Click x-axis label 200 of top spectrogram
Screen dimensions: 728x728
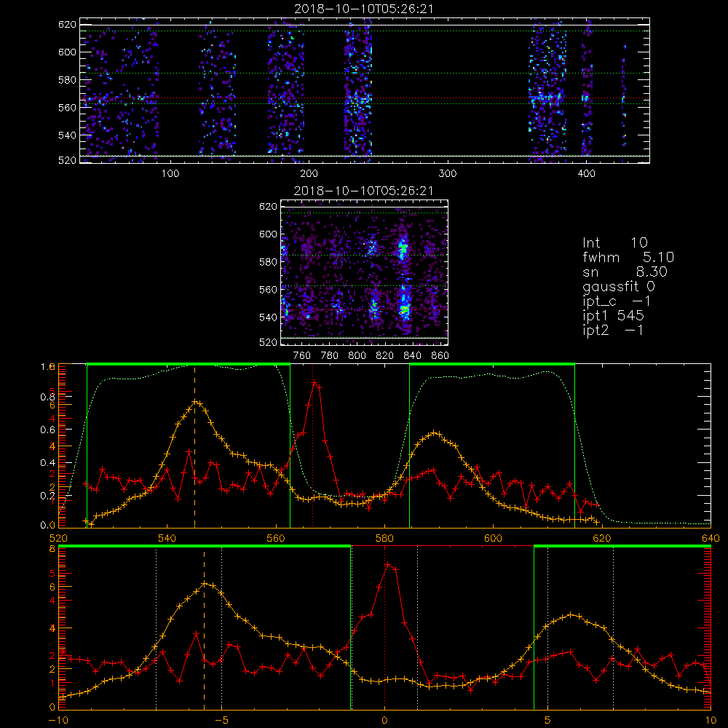click(309, 174)
